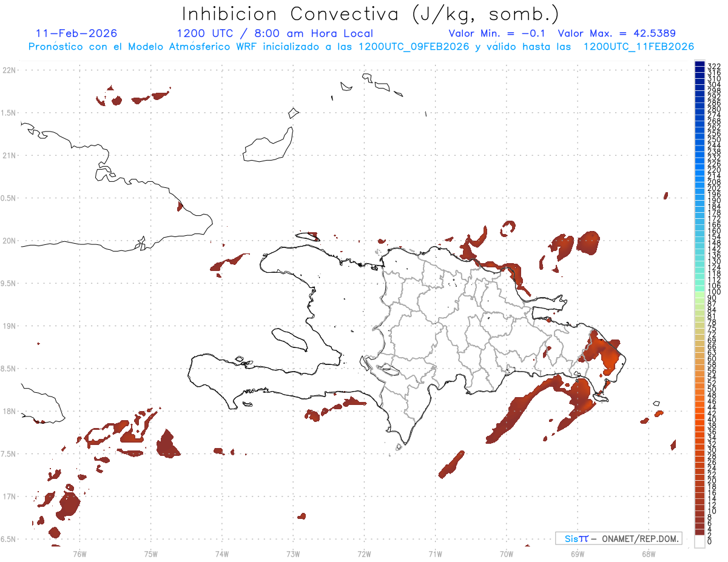Click the '71W' longitude label
Screen dimensions: 728x562
click(x=435, y=553)
